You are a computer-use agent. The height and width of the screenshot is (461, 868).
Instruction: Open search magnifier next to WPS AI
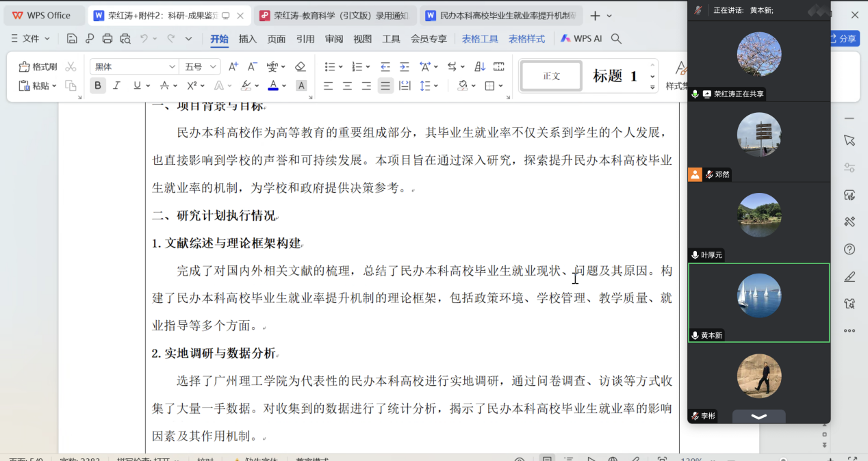click(616, 39)
